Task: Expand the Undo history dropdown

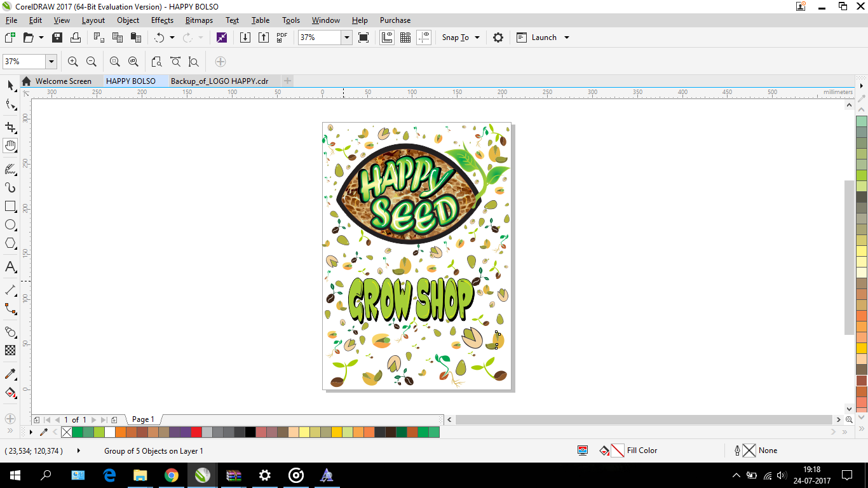Action: point(172,37)
